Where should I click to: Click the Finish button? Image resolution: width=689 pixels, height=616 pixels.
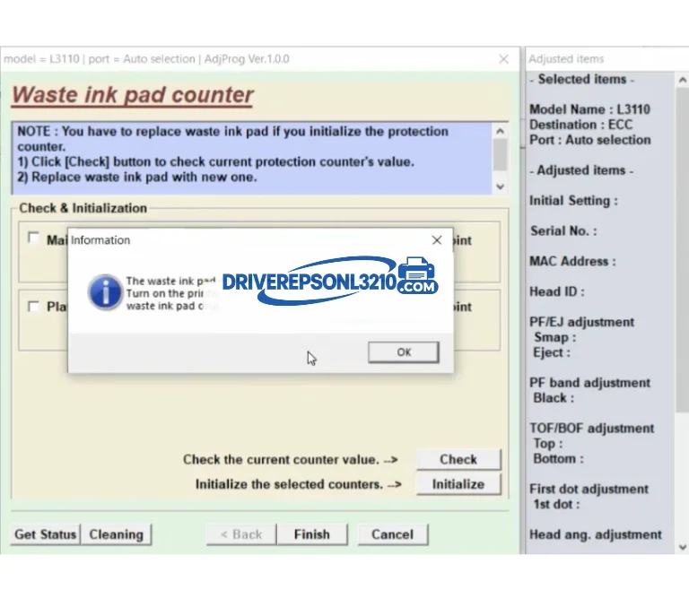click(312, 534)
